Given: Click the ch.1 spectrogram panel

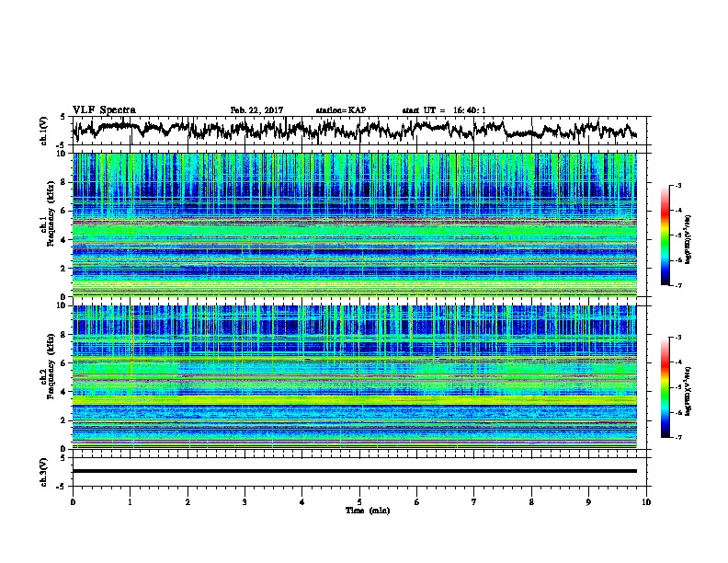Looking at the screenshot, I should (x=355, y=224).
